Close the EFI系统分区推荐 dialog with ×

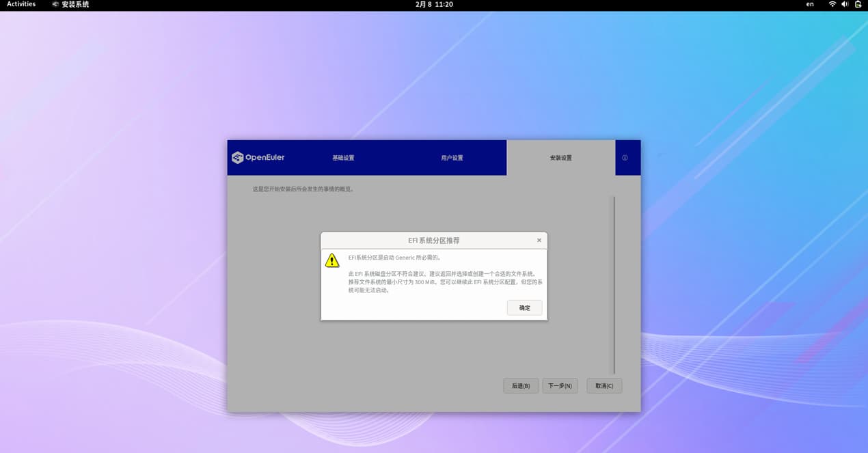539,241
